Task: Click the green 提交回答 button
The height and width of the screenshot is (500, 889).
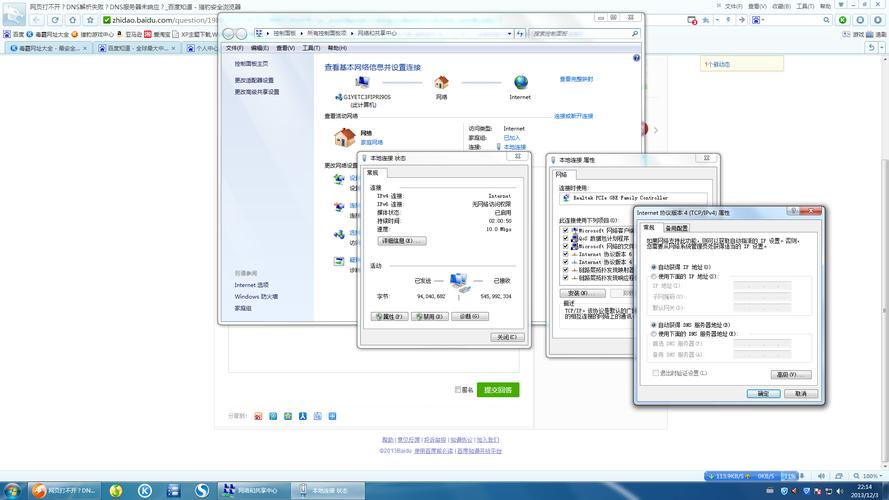Action: click(x=497, y=389)
